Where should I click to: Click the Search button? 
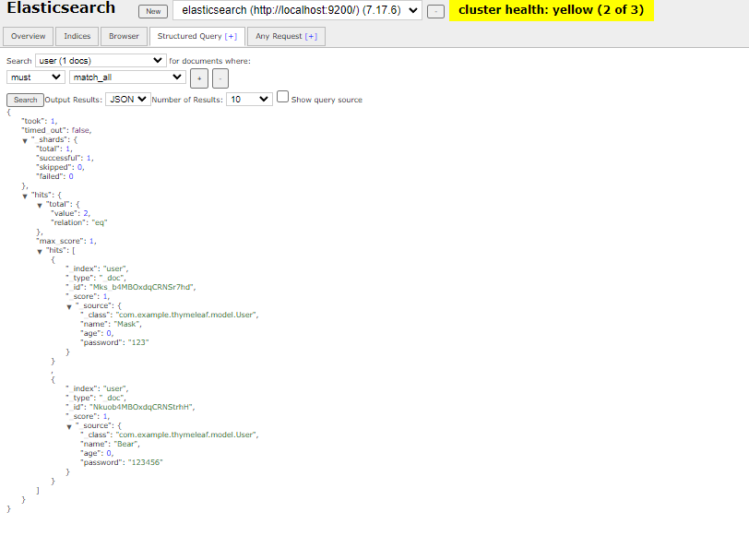[25, 100]
